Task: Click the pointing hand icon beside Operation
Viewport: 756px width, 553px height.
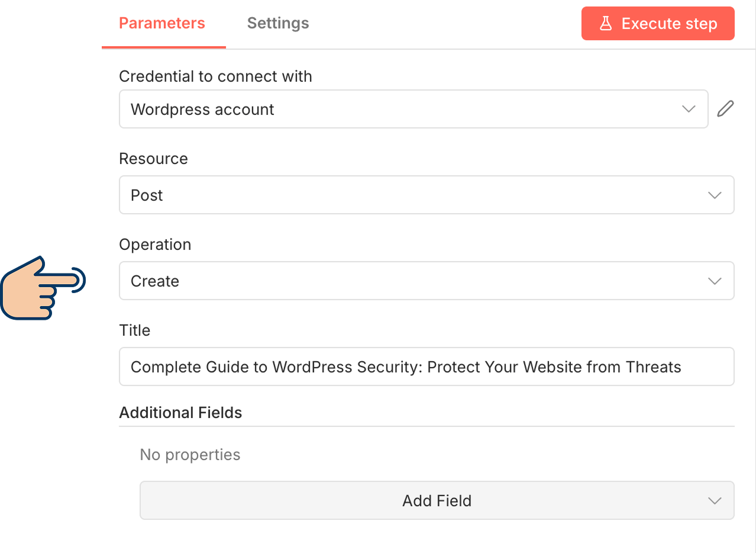Action: tap(43, 288)
